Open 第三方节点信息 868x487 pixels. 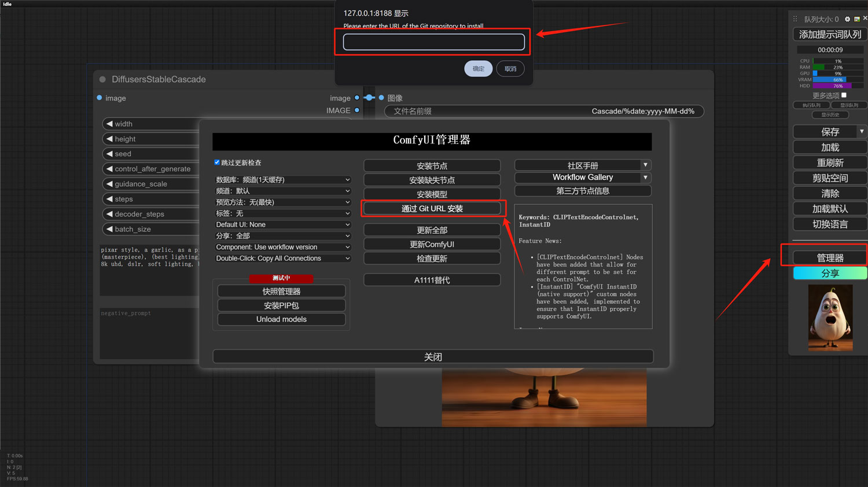pos(583,191)
